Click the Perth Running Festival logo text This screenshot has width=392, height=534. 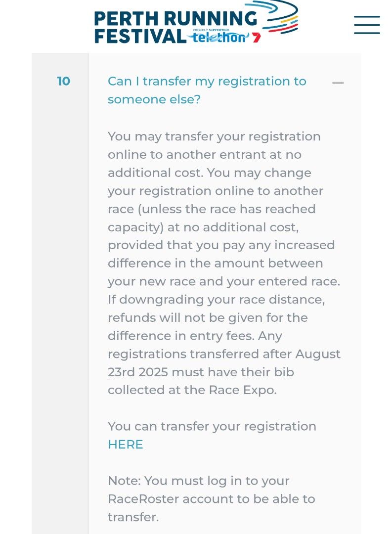coord(175,19)
